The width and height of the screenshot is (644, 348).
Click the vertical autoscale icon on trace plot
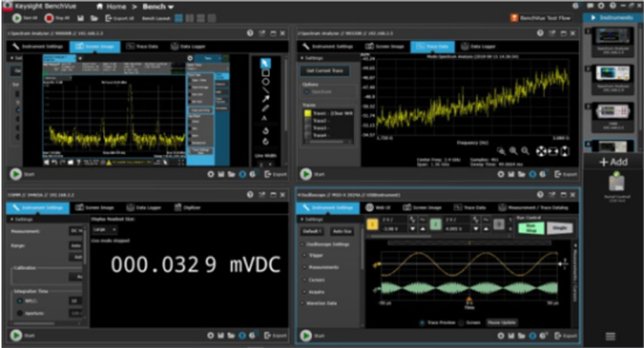[x=565, y=151]
